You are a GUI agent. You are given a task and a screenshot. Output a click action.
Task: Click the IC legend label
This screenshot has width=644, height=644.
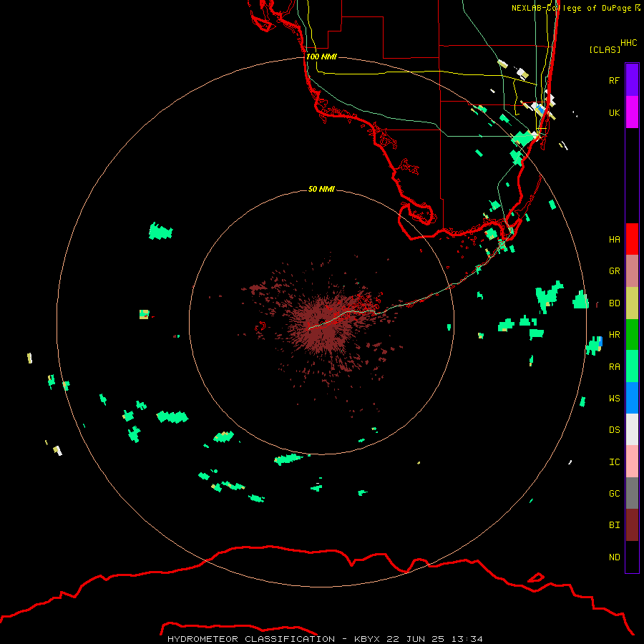pyautogui.click(x=615, y=462)
